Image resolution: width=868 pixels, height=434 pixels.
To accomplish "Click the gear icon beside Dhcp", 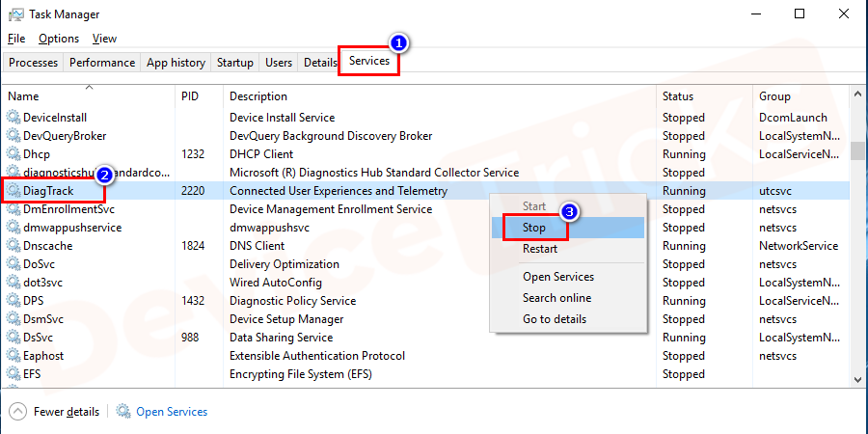I will click(13, 154).
